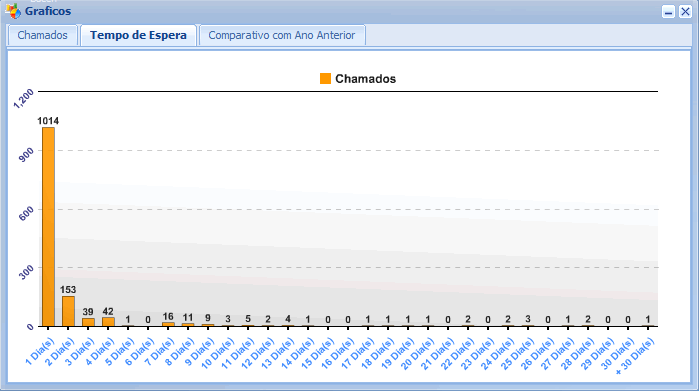Click the 1014 bar for 1 Dia(s)
699x391 pixels.
pos(48,226)
